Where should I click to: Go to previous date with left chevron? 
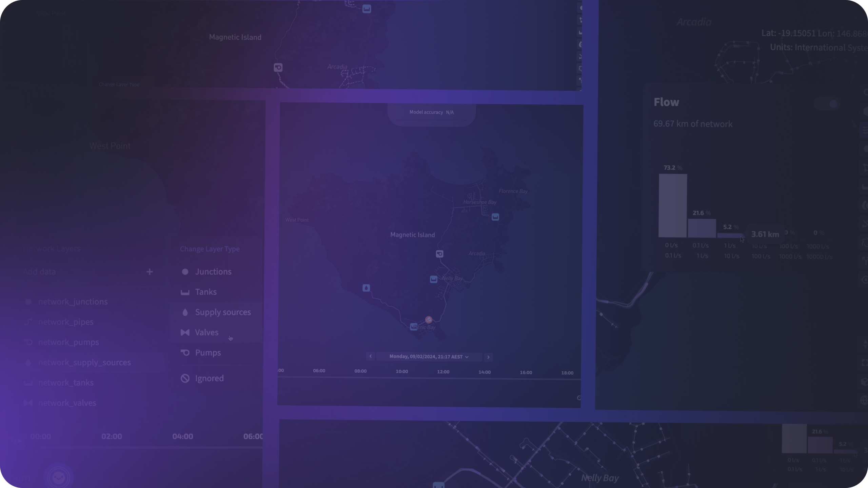point(371,356)
